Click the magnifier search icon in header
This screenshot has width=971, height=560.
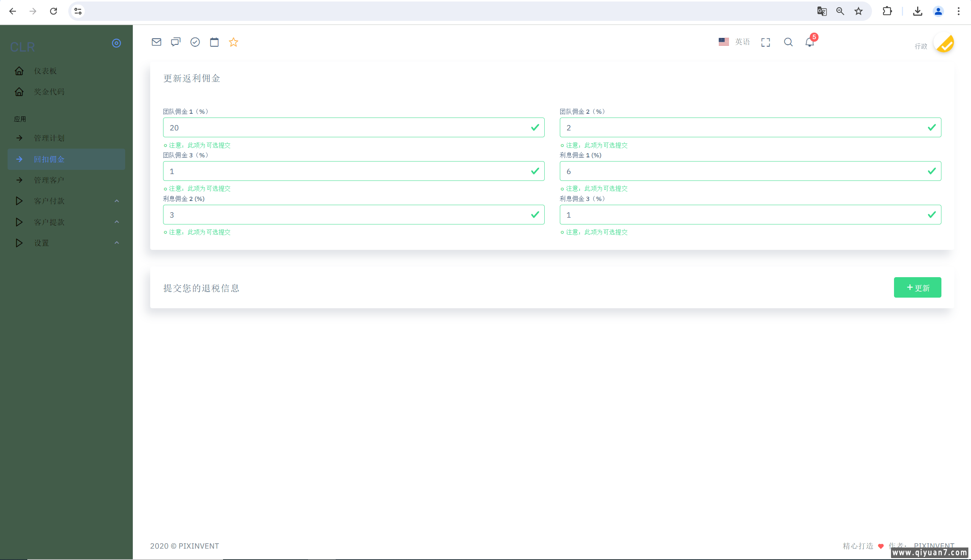pyautogui.click(x=788, y=42)
